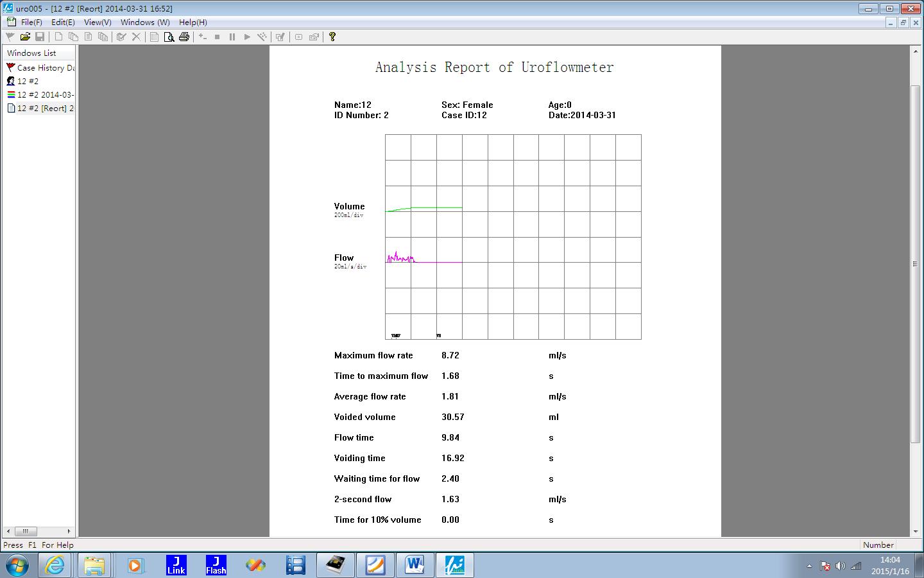Open the View(V) menu
The height and width of the screenshot is (578, 924).
tap(98, 22)
